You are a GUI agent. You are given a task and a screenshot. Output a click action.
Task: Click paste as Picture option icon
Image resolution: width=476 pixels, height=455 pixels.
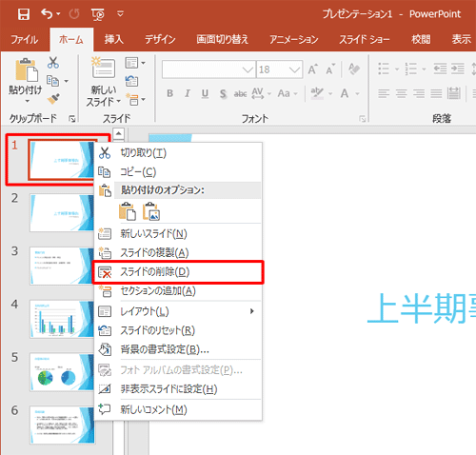tap(151, 211)
